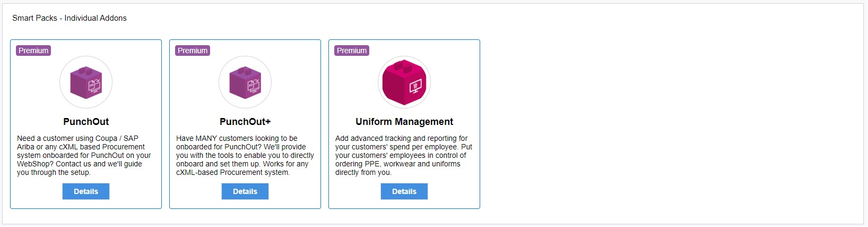Click the Smart Packs - Individual Addons heading

coord(70,18)
